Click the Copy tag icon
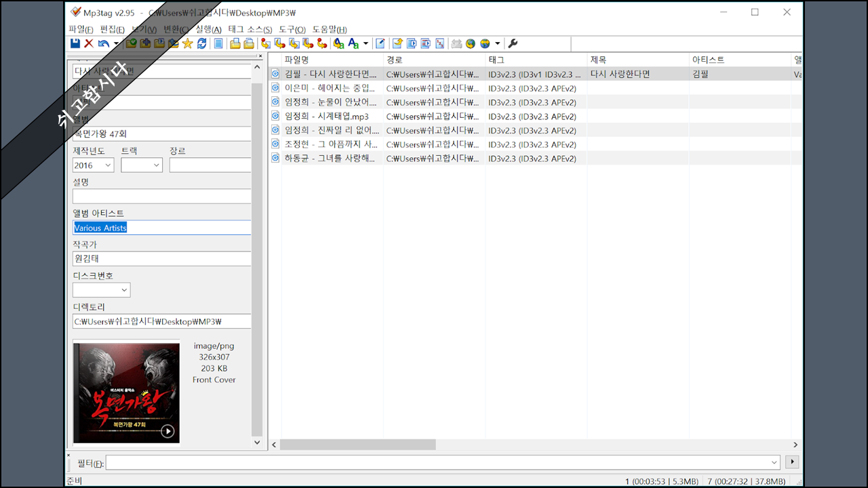 coord(235,43)
